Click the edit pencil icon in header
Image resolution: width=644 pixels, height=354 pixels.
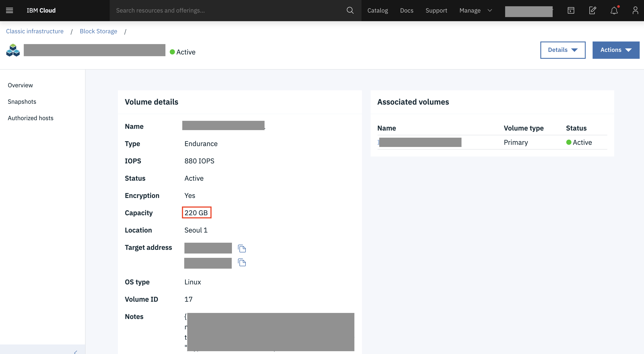tap(593, 11)
